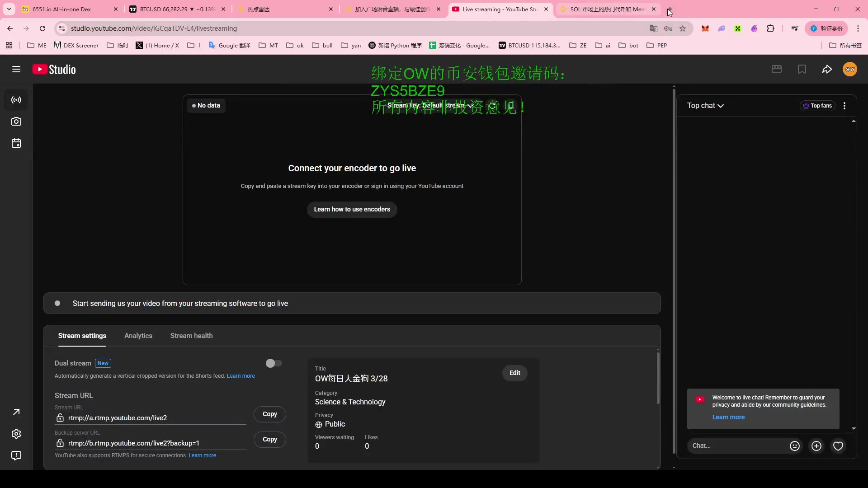Open the chat three-dot options menu
This screenshot has width=868, height=488.
point(844,106)
